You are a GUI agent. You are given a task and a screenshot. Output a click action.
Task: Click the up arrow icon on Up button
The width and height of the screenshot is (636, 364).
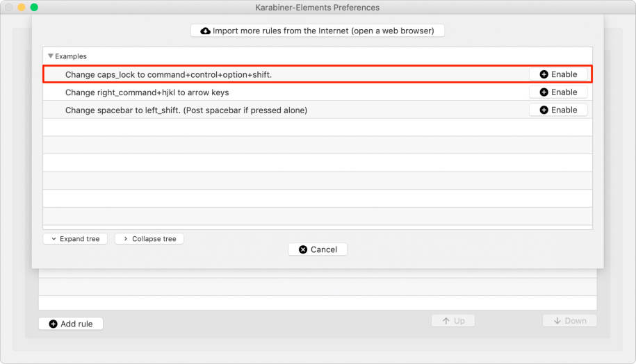pyautogui.click(x=444, y=321)
